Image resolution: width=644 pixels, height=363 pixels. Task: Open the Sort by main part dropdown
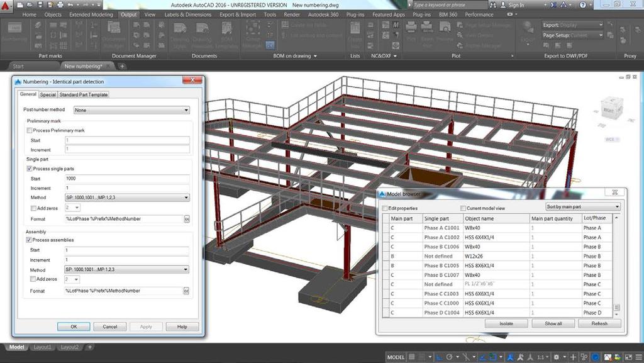pos(582,206)
